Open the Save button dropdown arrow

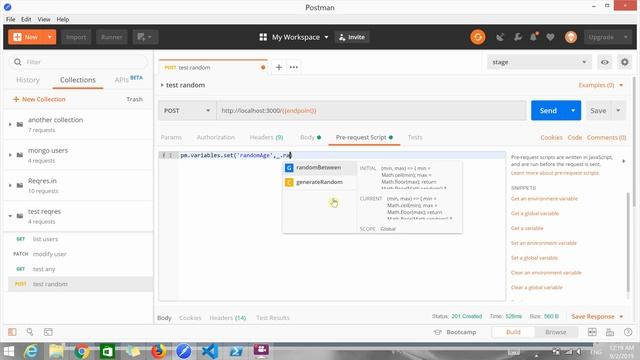618,111
